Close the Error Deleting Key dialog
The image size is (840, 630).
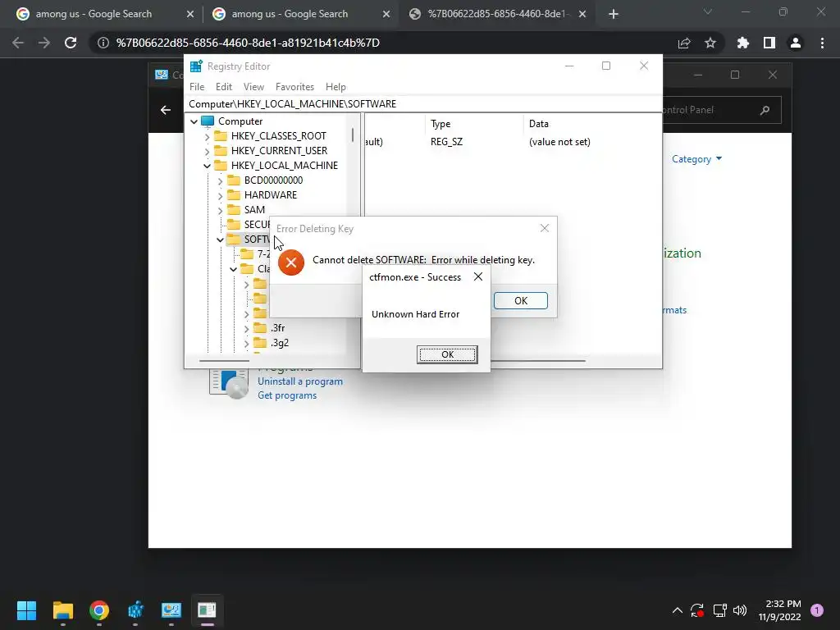click(545, 228)
